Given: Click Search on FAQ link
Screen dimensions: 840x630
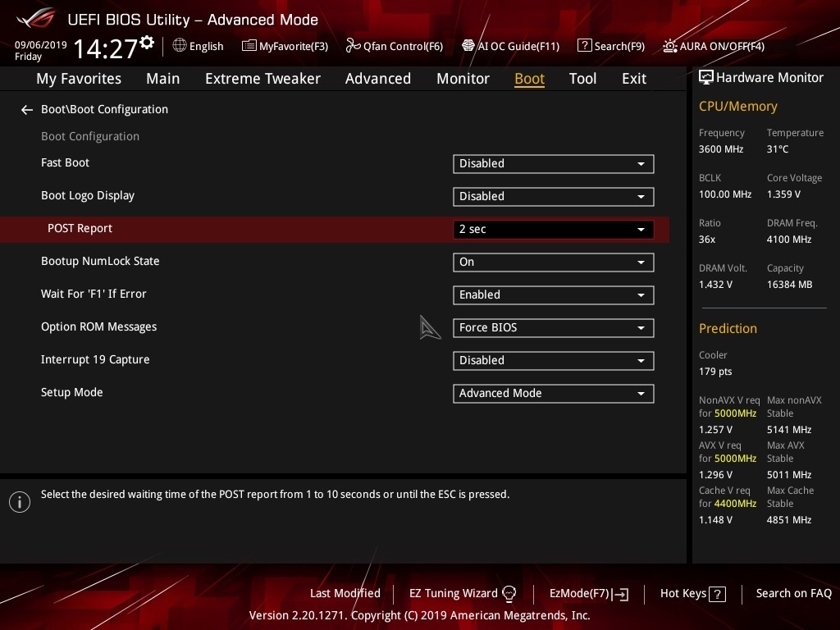Looking at the screenshot, I should coord(794,594).
